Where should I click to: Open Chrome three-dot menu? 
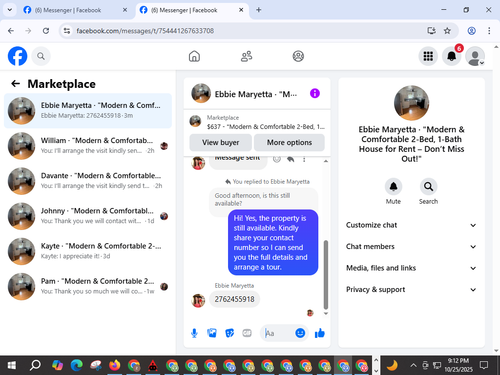[489, 31]
